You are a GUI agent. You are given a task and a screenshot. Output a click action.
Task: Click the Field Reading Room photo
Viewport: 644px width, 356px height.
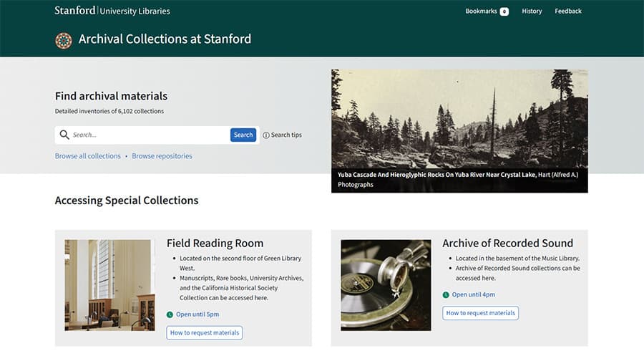108,285
